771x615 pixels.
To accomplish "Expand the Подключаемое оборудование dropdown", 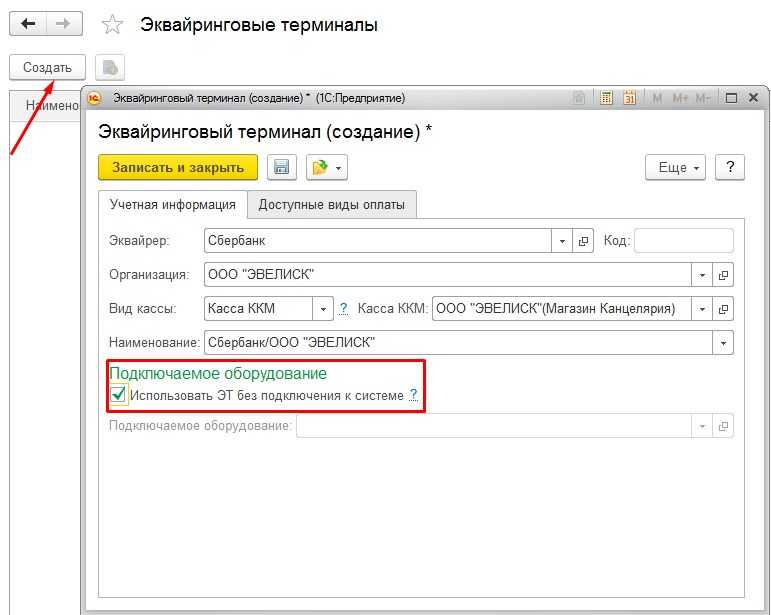I will 702,426.
